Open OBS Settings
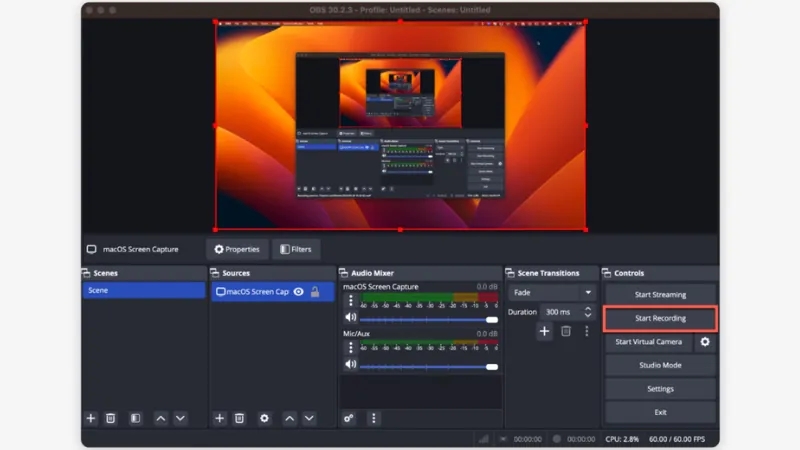The height and width of the screenshot is (450, 800). pyautogui.click(x=660, y=389)
